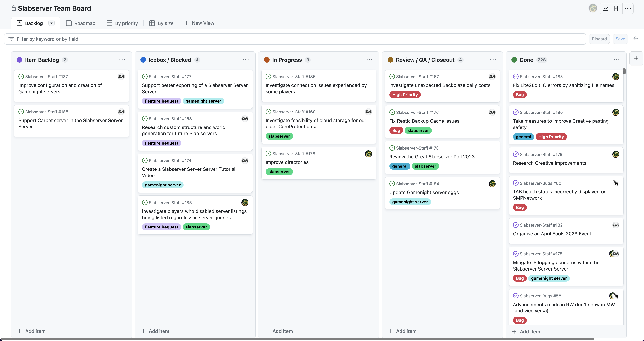Click the lock icon beside the board title

coord(14,8)
